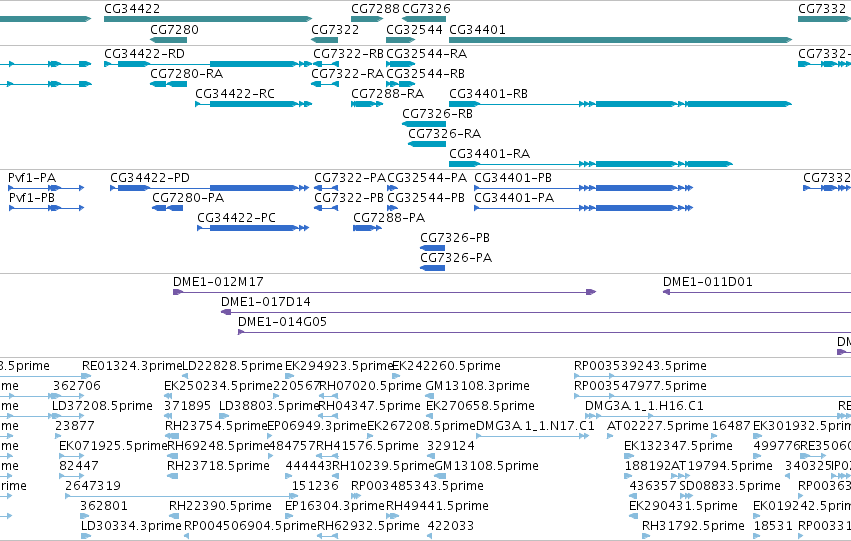The width and height of the screenshot is (851, 541).
Task: Click transcript CG34401-RA
Action: 490,154
